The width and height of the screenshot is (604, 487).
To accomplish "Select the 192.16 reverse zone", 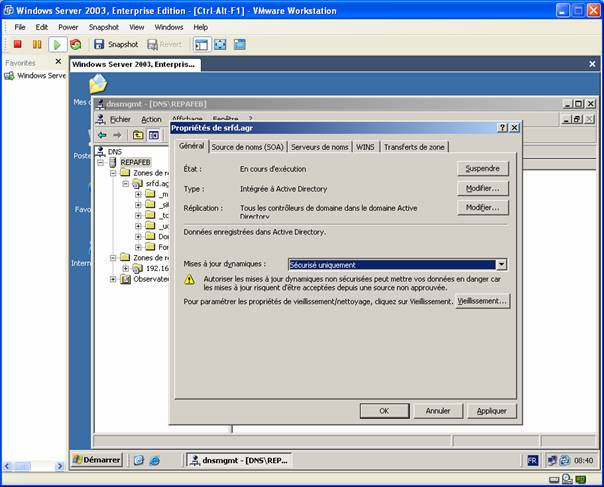I will point(157,268).
